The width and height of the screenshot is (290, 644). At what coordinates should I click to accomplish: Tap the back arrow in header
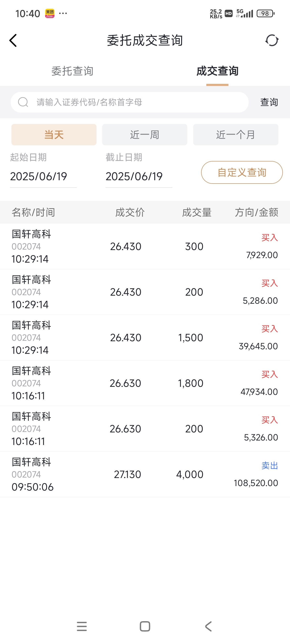point(13,40)
